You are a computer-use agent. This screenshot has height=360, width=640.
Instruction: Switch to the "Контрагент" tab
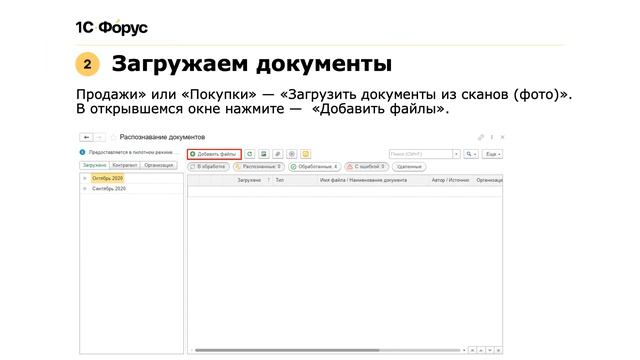click(125, 165)
